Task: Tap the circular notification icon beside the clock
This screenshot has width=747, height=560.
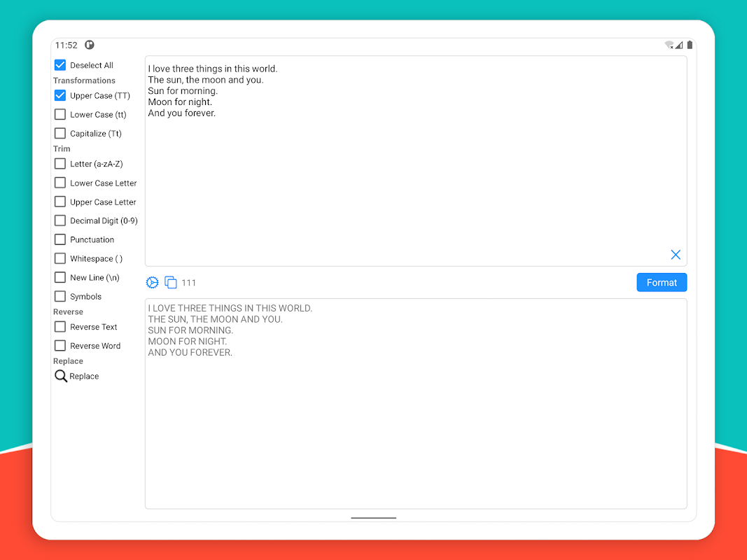Action: 90,45
